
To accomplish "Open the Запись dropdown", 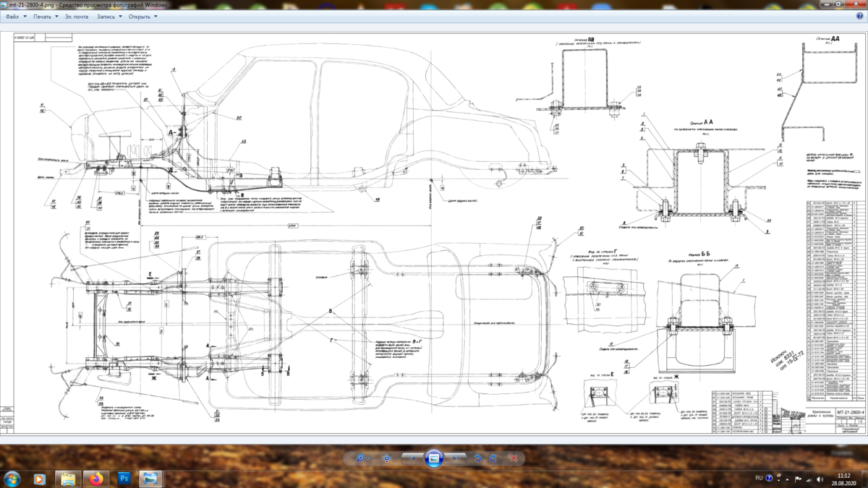I will click(109, 16).
